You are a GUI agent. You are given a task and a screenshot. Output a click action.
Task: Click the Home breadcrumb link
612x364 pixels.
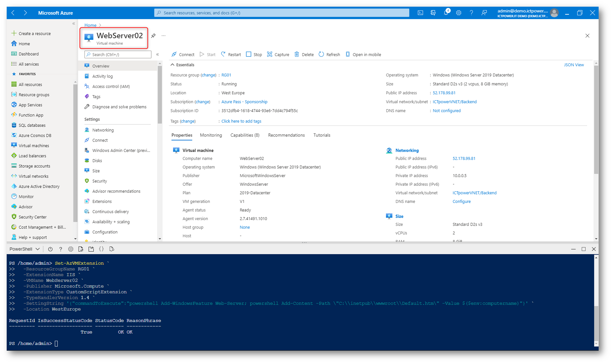click(90, 25)
